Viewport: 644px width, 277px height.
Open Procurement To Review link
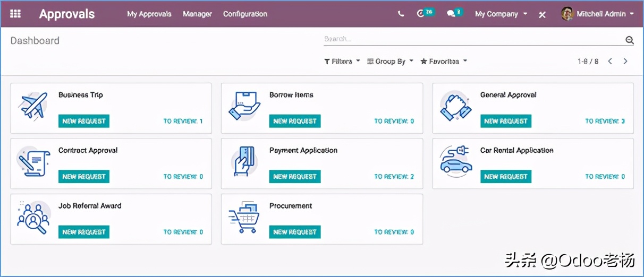pos(394,232)
